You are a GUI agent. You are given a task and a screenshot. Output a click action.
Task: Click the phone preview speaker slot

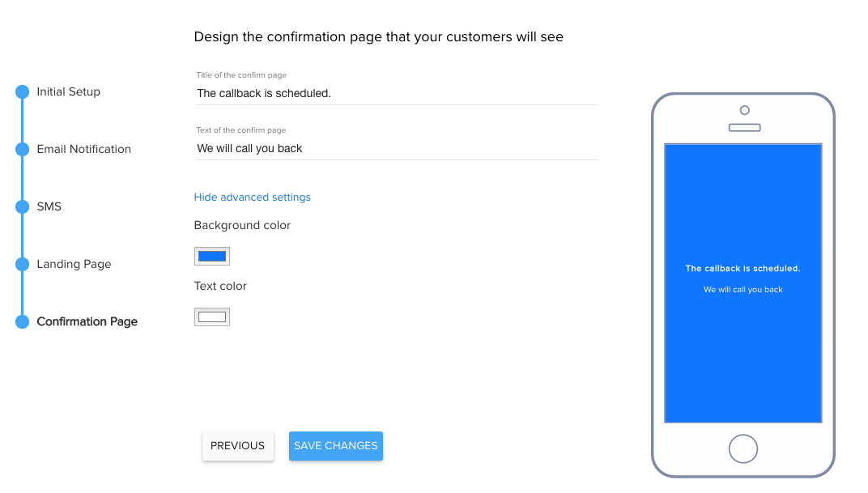(x=745, y=128)
